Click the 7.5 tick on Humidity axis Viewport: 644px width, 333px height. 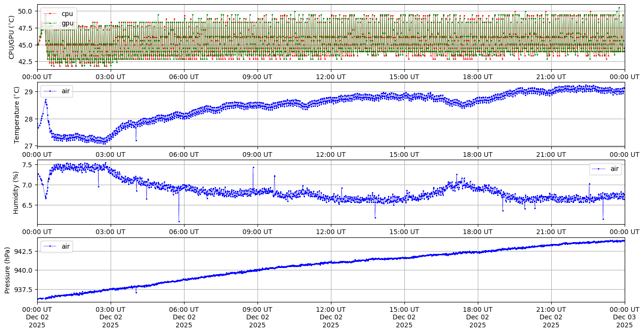tap(27, 164)
